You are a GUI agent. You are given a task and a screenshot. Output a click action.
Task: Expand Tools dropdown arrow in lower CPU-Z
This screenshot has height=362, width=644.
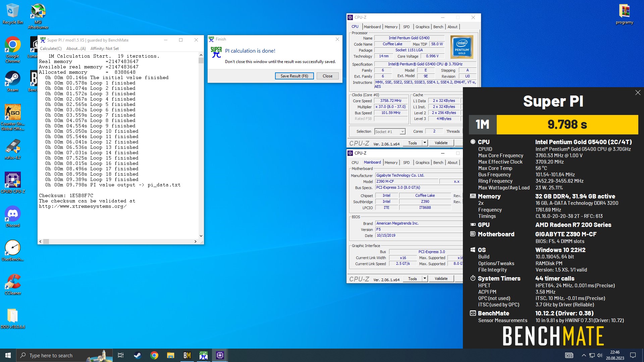[x=425, y=279]
